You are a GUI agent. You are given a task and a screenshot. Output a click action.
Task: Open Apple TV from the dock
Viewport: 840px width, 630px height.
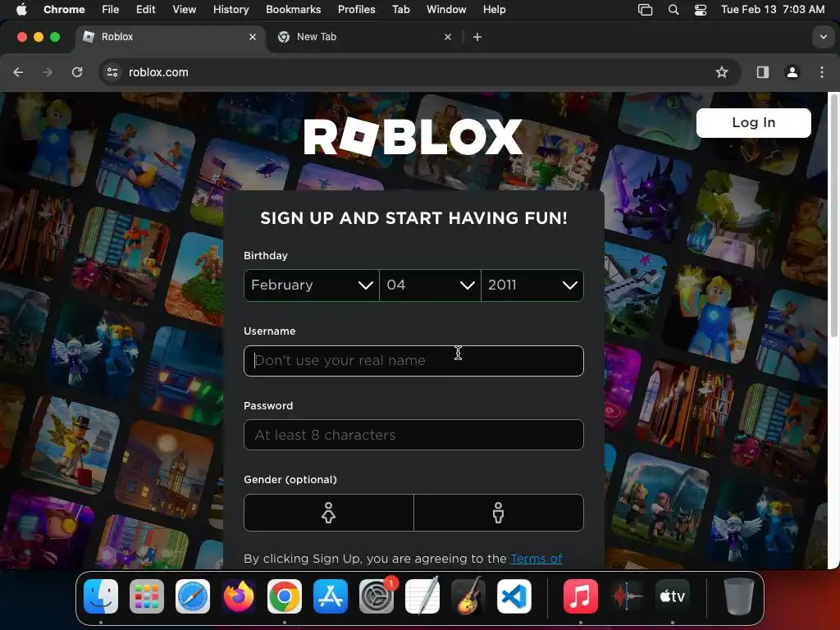pyautogui.click(x=673, y=596)
